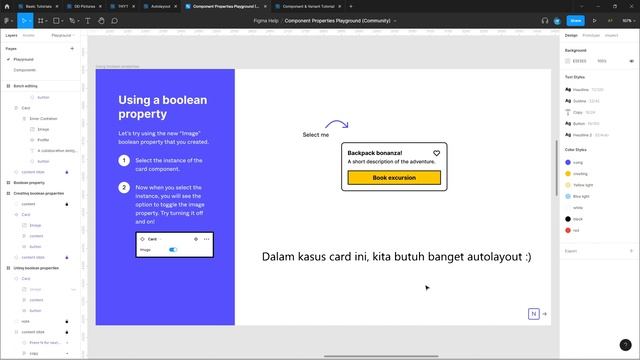Click the Headline 2 text style
This screenshot has width=640, height=360.
click(582, 135)
